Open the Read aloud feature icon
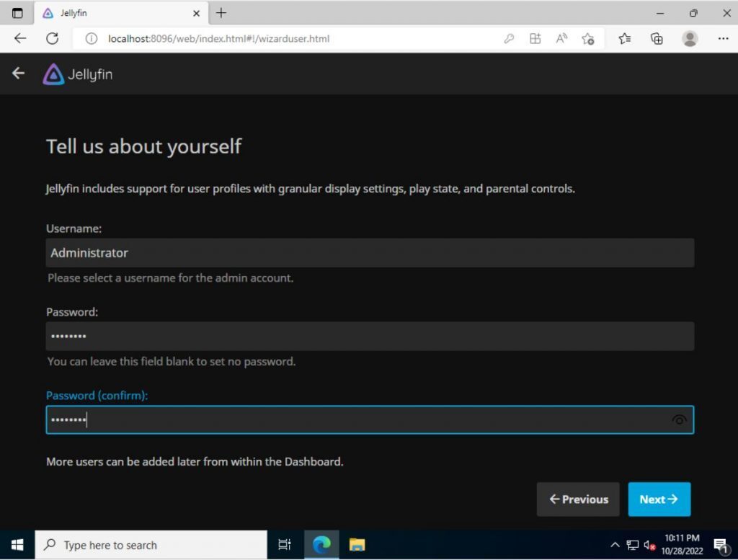Viewport: 738px width, 560px height. pyautogui.click(x=561, y=39)
